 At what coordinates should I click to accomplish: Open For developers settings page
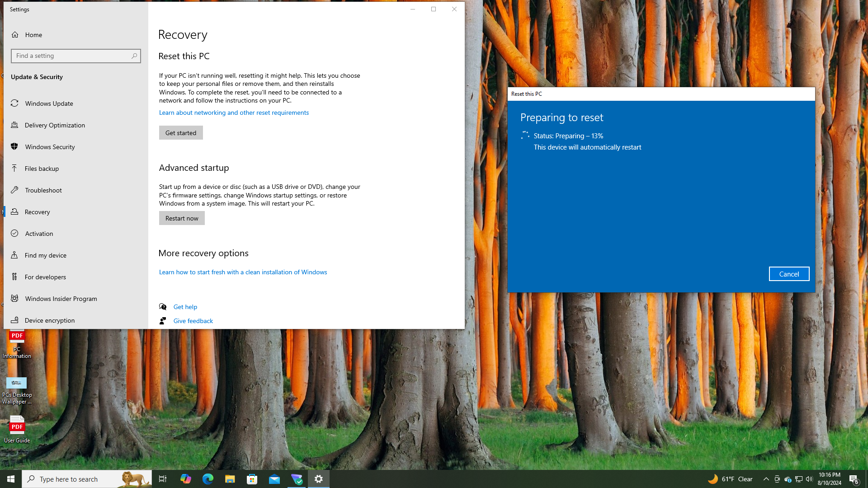(x=45, y=277)
